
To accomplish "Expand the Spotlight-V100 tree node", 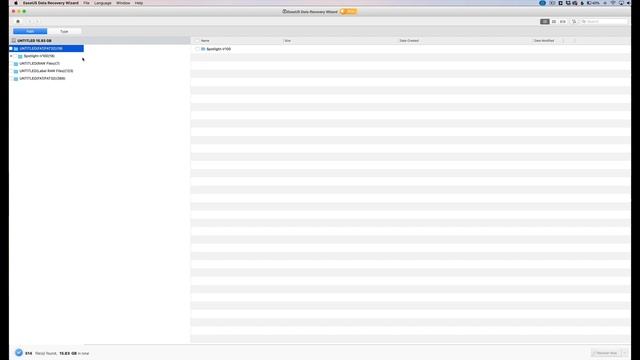I will [x=11, y=56].
